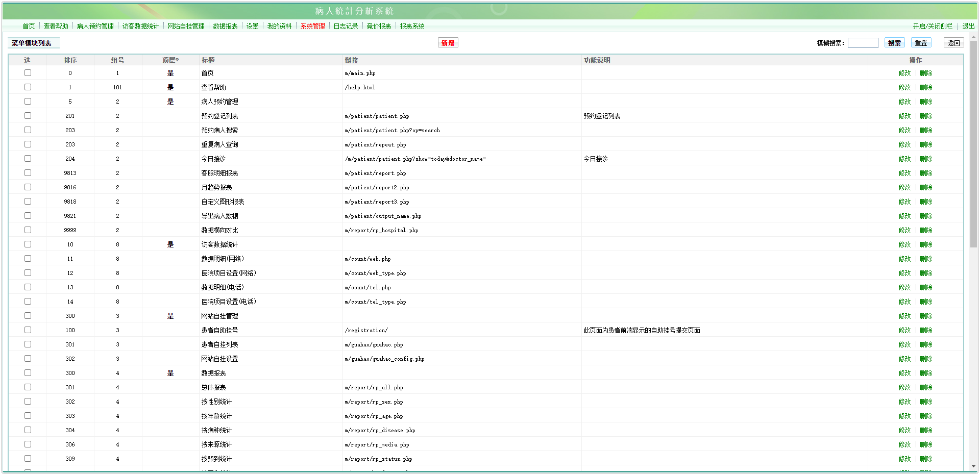Click 修改 for 导出病人数据 row
This screenshot has width=980, height=475.
coord(904,216)
